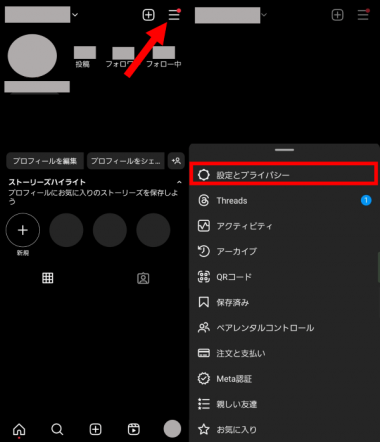Tap the discover people add-person icon
The height and width of the screenshot is (442, 380).
pyautogui.click(x=176, y=161)
